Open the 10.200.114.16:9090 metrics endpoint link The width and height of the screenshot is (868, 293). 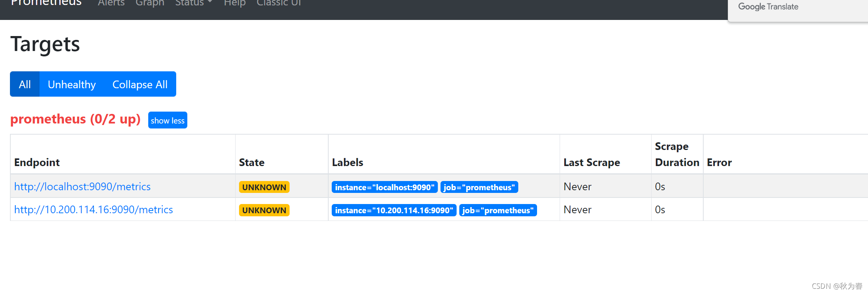tap(93, 209)
